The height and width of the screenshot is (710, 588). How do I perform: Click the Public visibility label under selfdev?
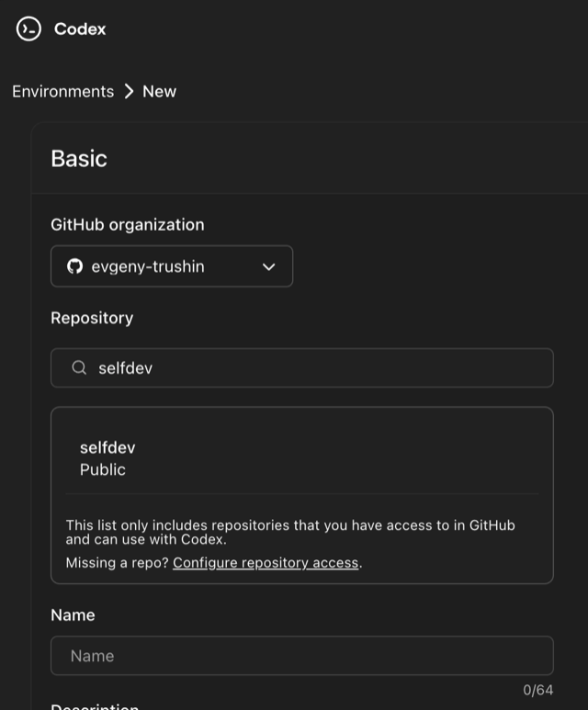click(102, 469)
